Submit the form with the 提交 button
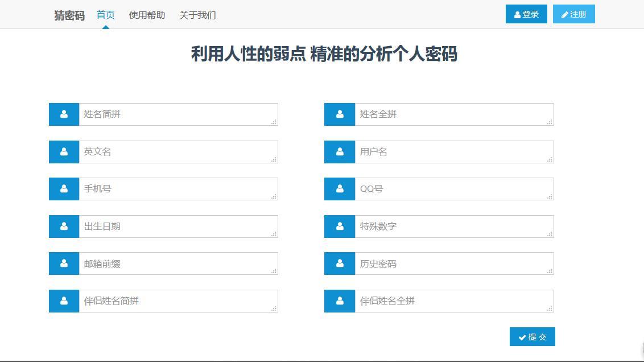The image size is (644, 362). 532,336
